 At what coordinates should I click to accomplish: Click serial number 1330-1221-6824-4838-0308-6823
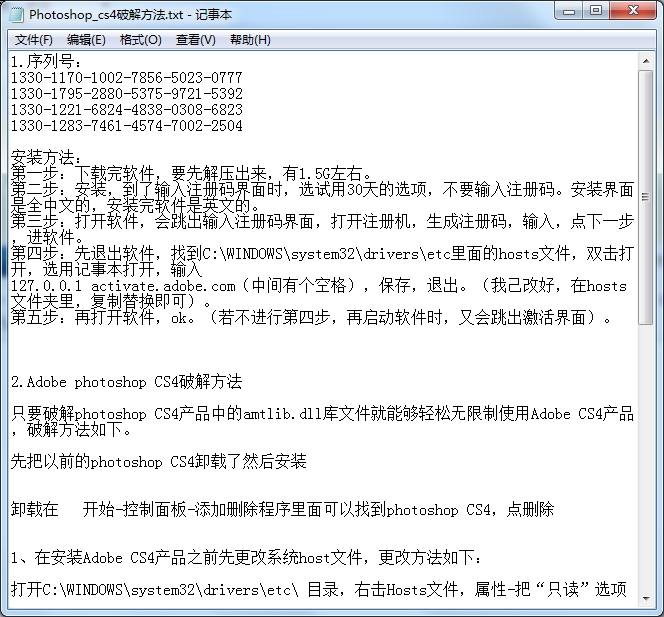(x=127, y=110)
